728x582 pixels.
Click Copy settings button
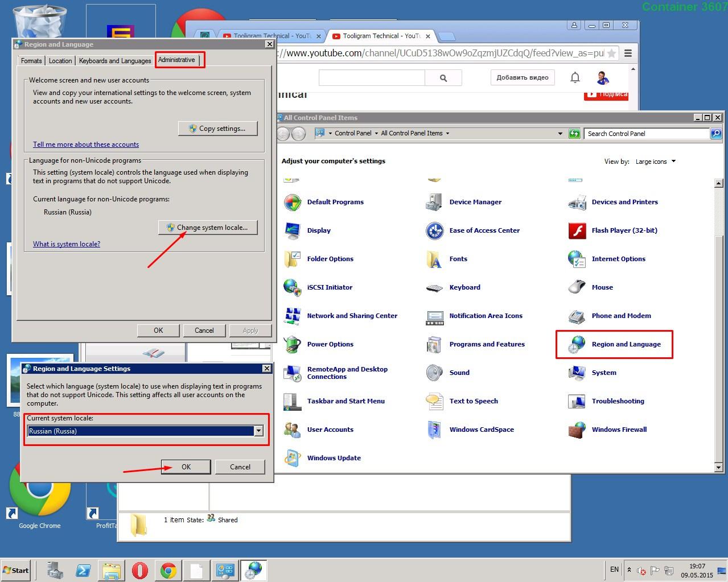[218, 129]
